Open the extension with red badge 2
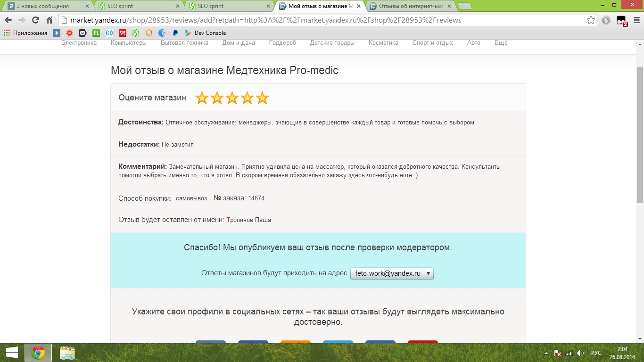 [x=622, y=21]
